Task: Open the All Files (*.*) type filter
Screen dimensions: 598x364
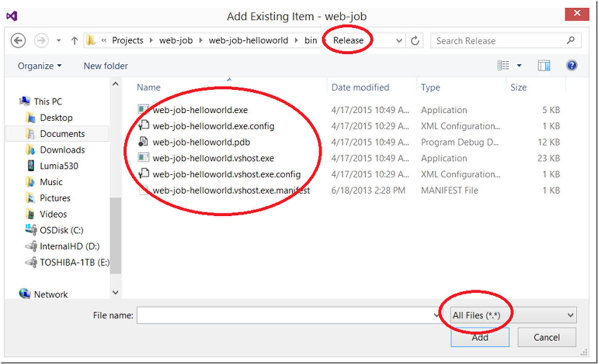Action: (x=513, y=315)
